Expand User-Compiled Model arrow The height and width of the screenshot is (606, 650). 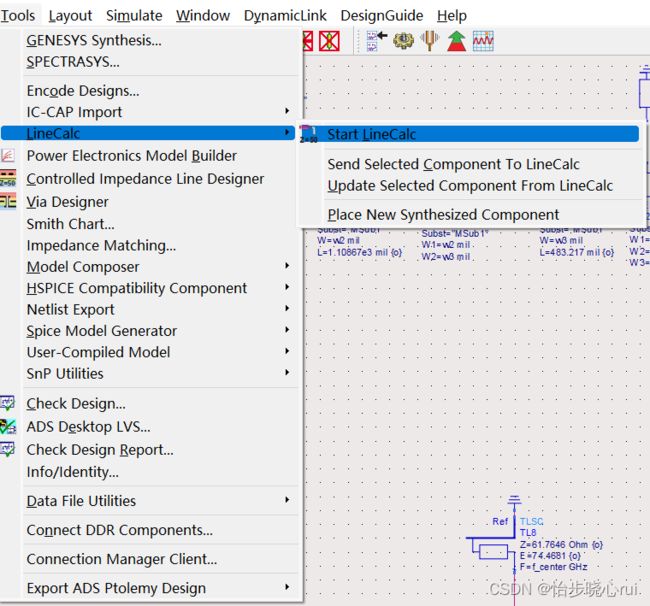(x=287, y=351)
